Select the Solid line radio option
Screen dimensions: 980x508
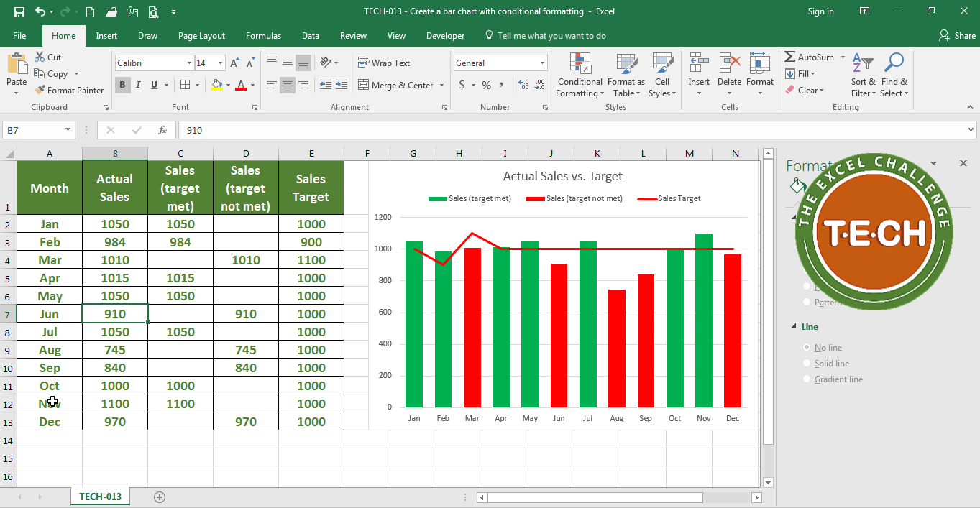[x=807, y=364]
